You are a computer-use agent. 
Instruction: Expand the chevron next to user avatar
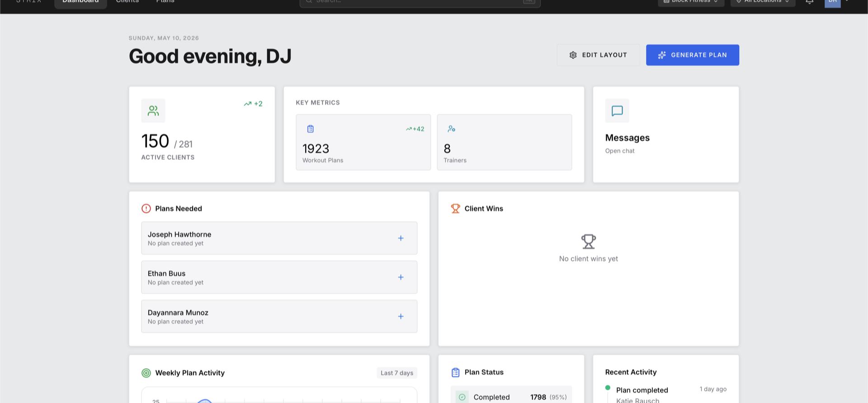click(x=847, y=1)
